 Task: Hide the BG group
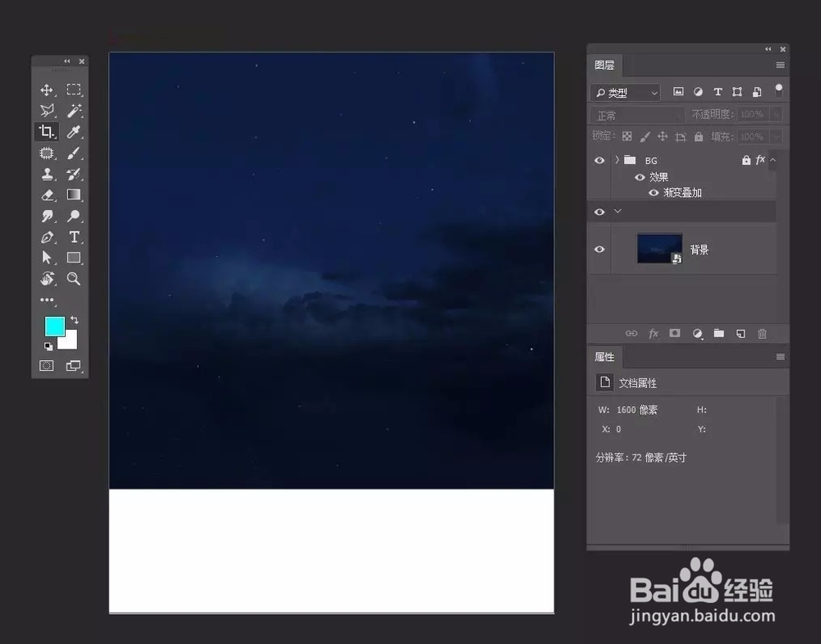coord(599,160)
